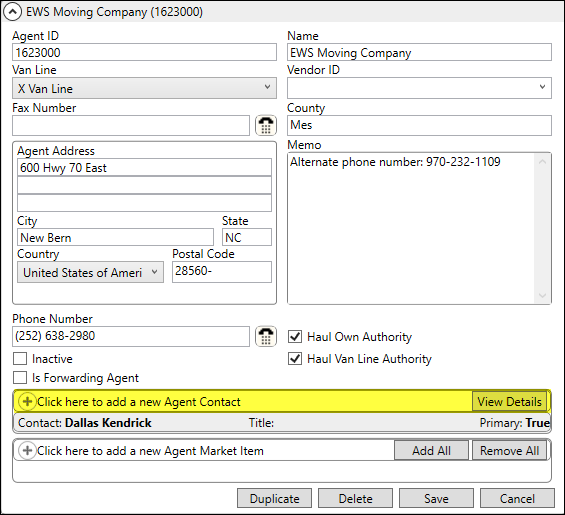
Task: Click the Add All button
Action: click(431, 450)
